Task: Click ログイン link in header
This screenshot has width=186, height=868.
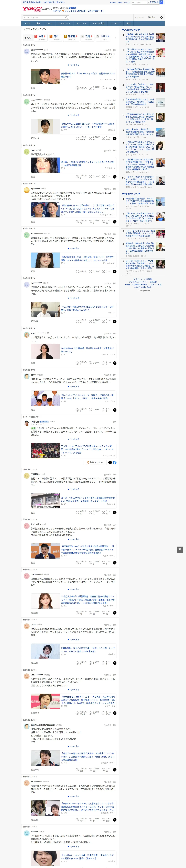Action: pos(57,11)
